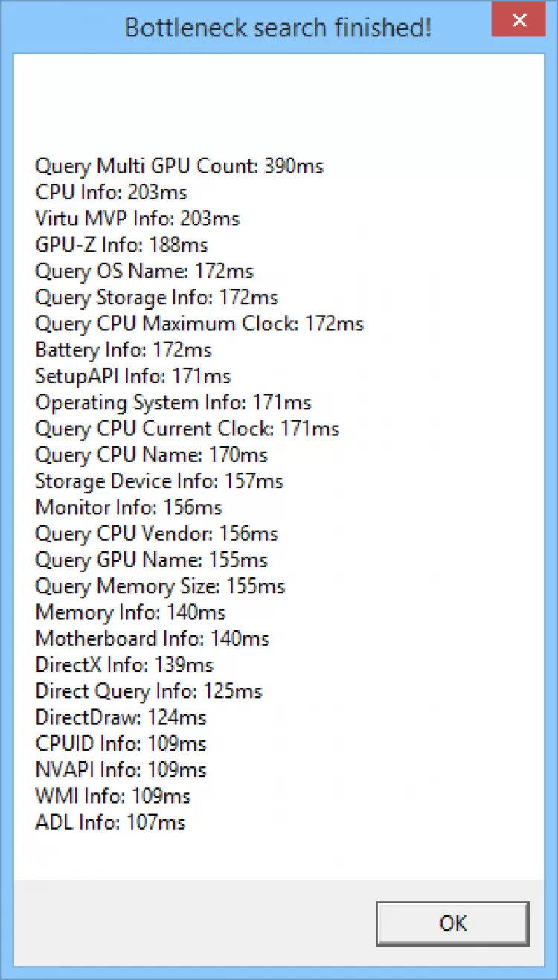Viewport: 558px width, 980px height.
Task: Click the Query Storage Info line
Action: pyautogui.click(x=156, y=298)
